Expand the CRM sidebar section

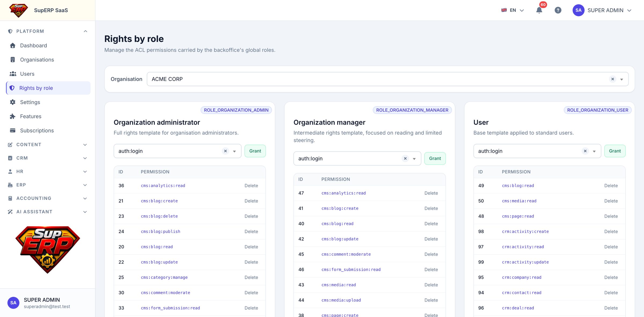pos(48,158)
